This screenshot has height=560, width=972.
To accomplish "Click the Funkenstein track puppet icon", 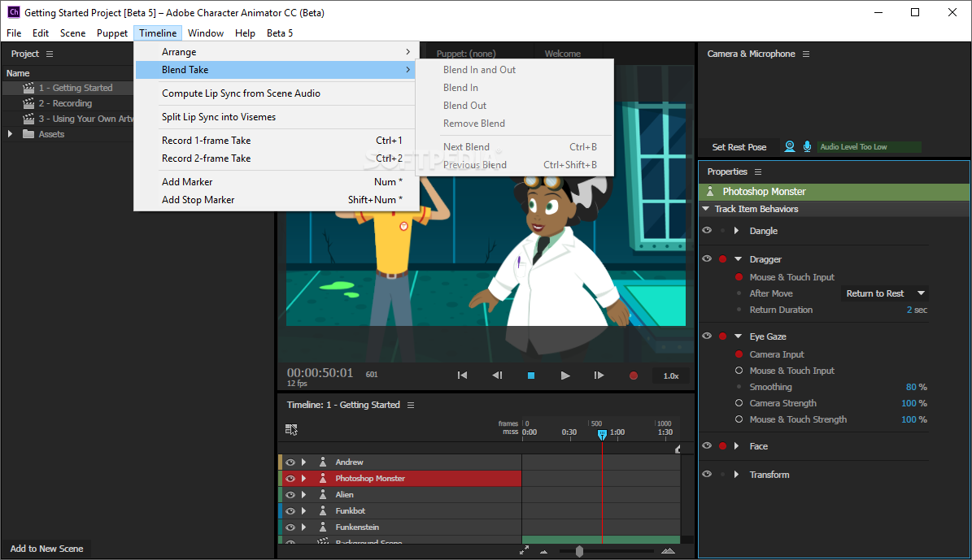I will [x=323, y=527].
